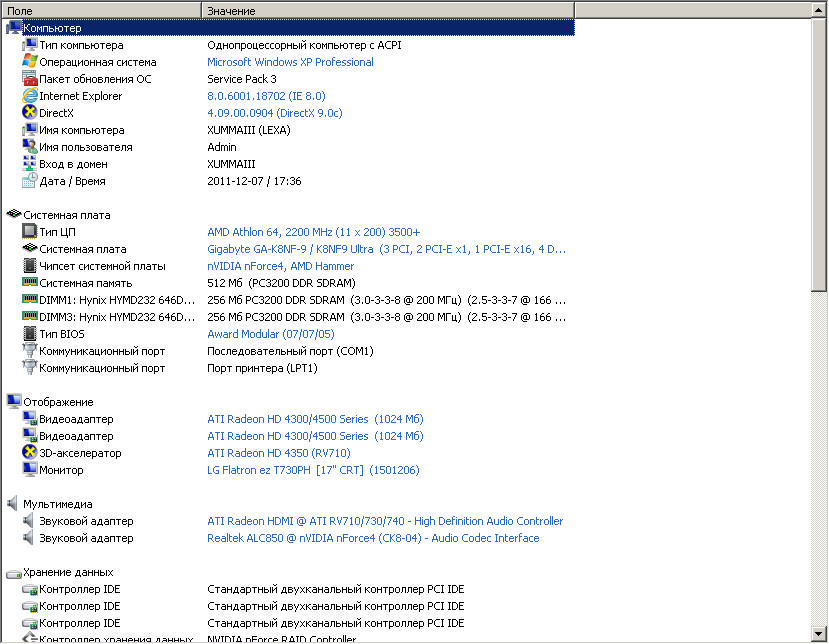Open the ATI Radeon HDMI Audio Controller link
829x644 pixels.
click(385, 521)
